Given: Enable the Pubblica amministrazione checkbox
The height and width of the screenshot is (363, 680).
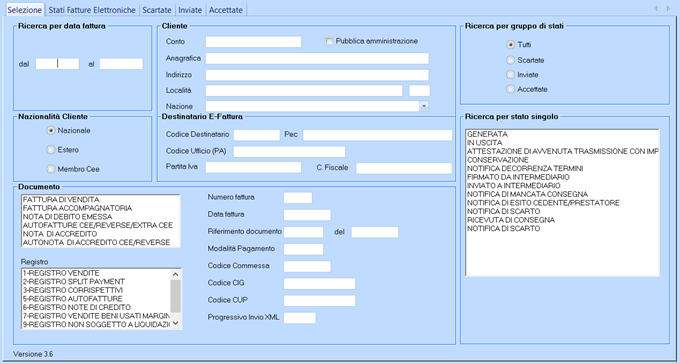Looking at the screenshot, I should pos(329,41).
